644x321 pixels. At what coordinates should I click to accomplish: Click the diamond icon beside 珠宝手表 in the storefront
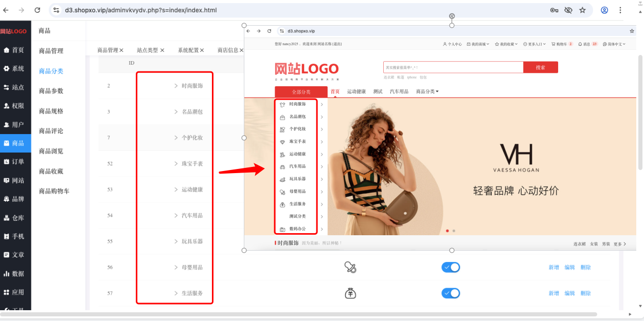click(282, 142)
